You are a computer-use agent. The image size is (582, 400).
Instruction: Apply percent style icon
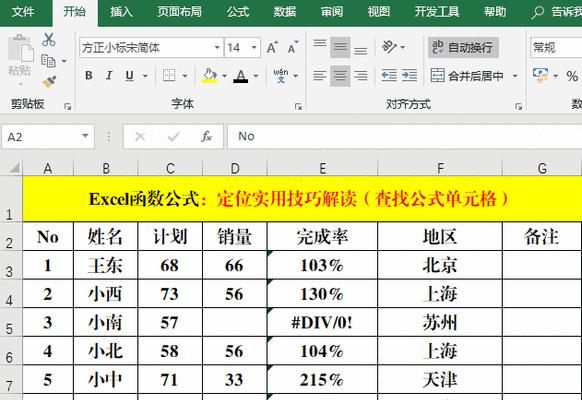[x=572, y=76]
